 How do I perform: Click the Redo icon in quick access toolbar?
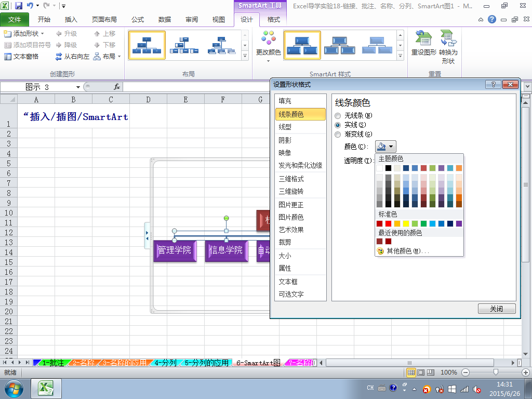[x=46, y=5]
